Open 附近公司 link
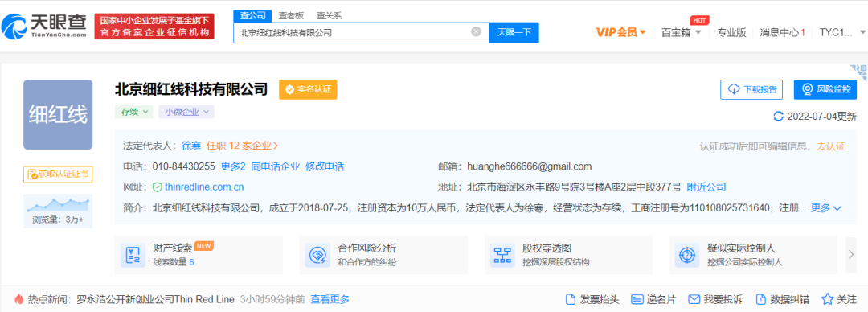Screen dimensions: 868x312 (706, 187)
